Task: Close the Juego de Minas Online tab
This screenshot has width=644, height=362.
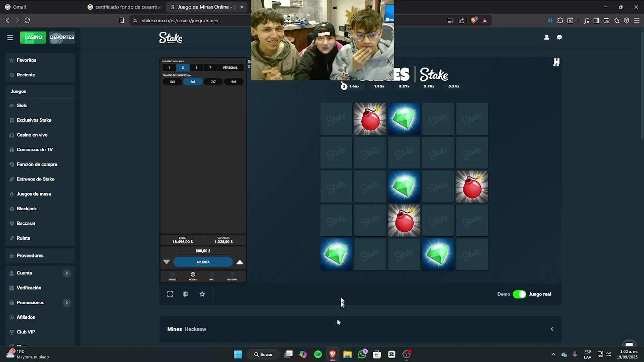Action: click(242, 7)
